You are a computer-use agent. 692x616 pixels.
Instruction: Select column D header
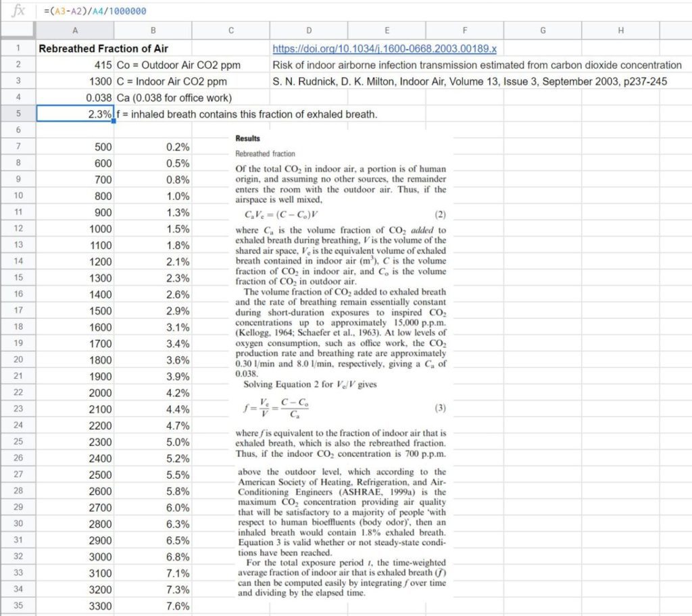309,30
